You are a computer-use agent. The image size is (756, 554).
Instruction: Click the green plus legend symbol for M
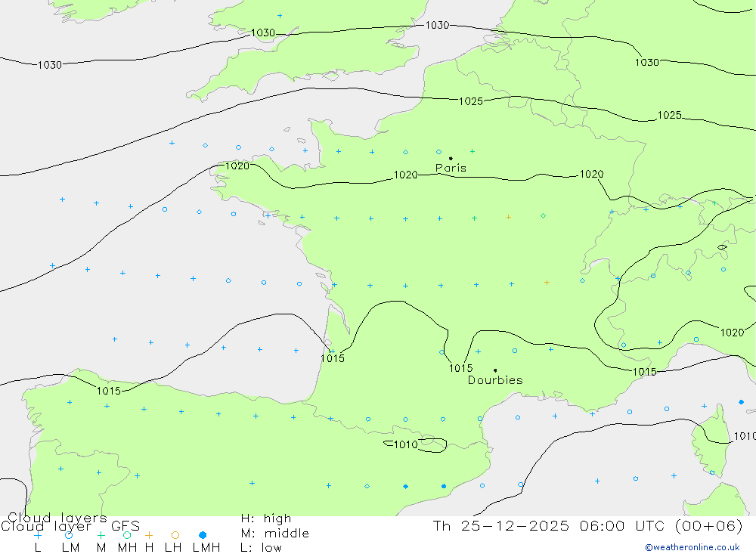click(101, 535)
